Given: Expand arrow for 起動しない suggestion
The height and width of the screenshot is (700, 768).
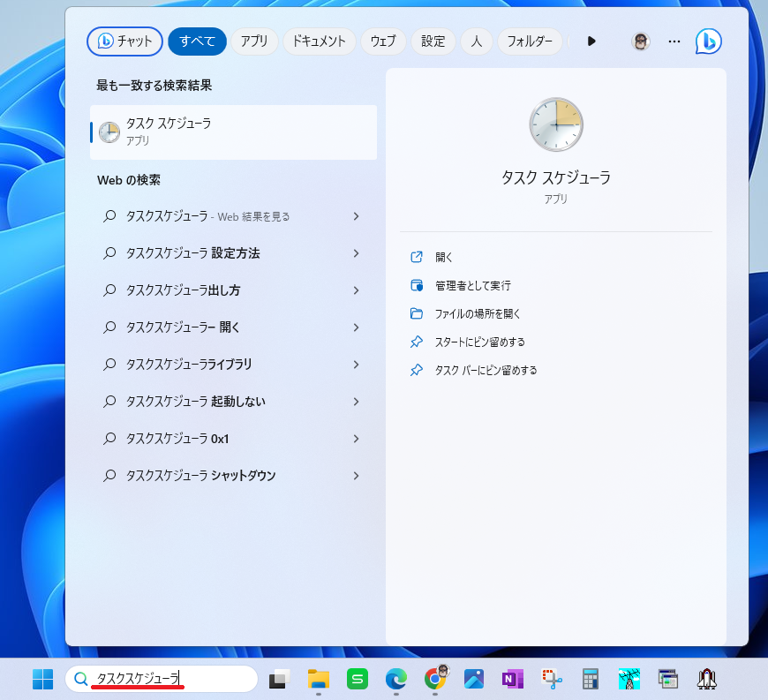Looking at the screenshot, I should coord(356,402).
